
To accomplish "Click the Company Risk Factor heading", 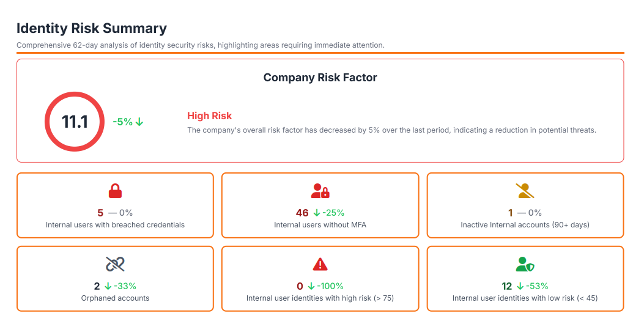I will (320, 78).
